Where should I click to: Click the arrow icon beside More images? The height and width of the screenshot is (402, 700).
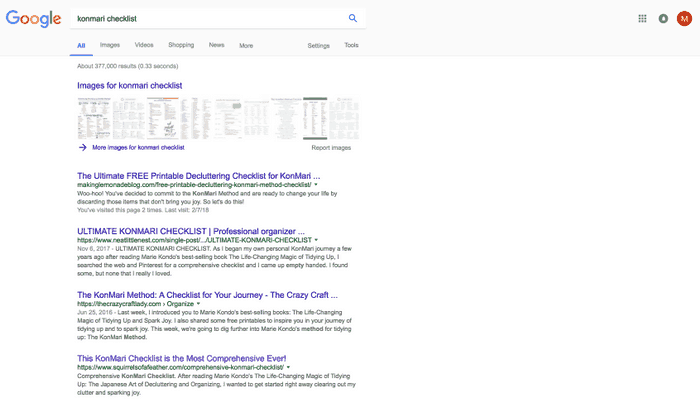click(83, 147)
